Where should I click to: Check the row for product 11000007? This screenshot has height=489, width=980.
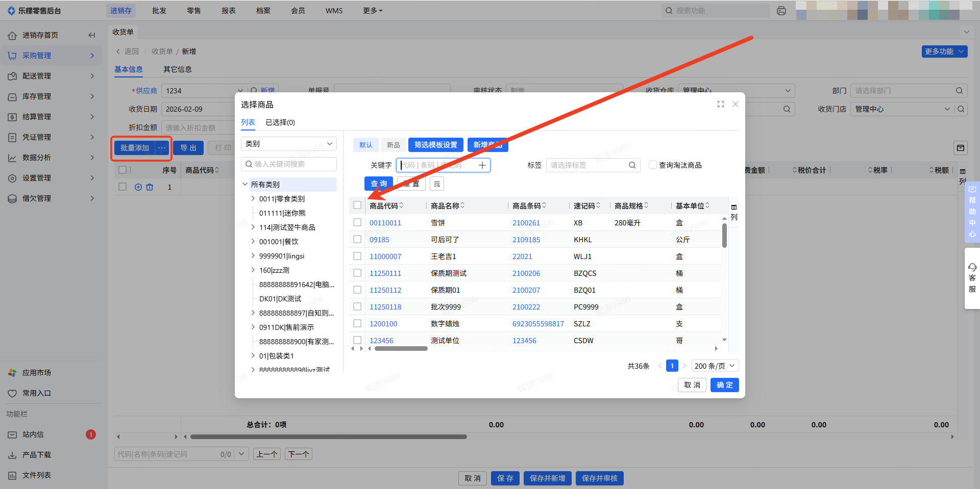[x=357, y=256]
